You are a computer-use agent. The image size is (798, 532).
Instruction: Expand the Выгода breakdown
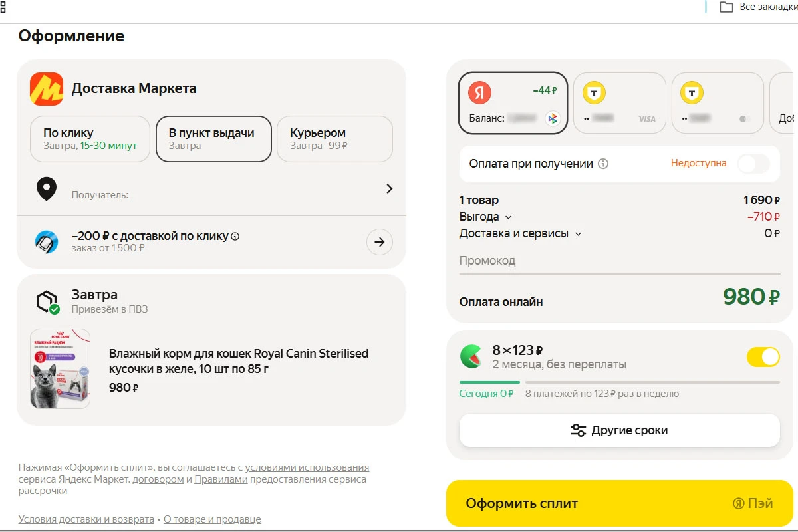[x=485, y=217]
